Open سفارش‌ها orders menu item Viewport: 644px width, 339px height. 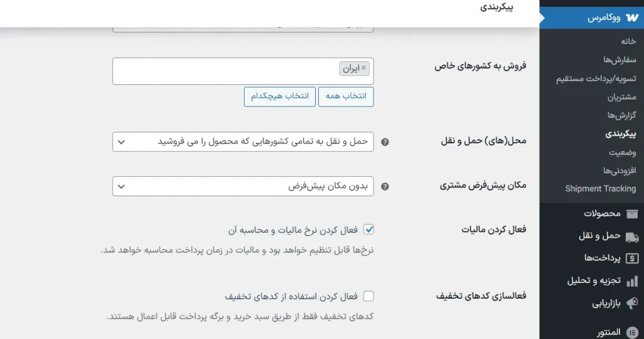pyautogui.click(x=619, y=60)
